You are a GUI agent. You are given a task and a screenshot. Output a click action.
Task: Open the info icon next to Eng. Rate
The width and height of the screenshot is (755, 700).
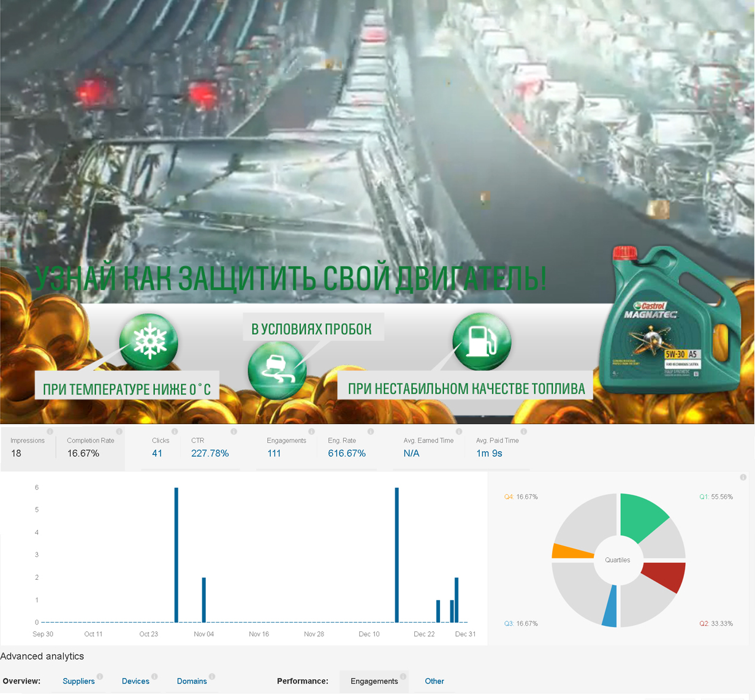click(x=370, y=432)
